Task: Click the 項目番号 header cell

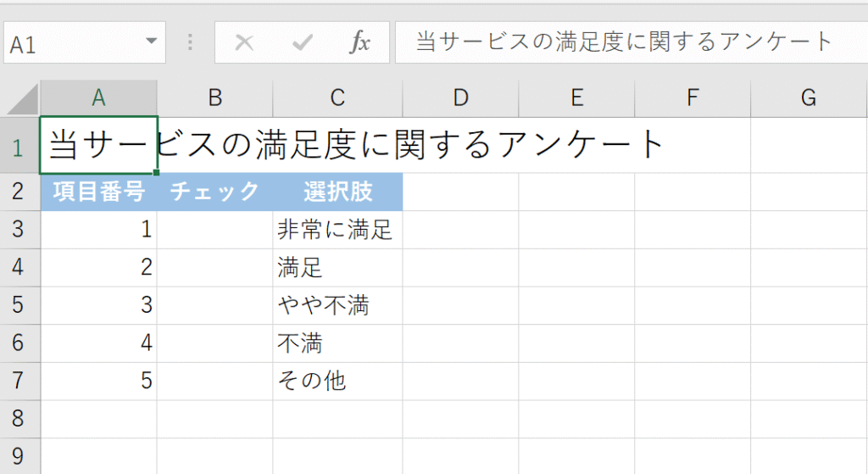Action: [x=98, y=192]
